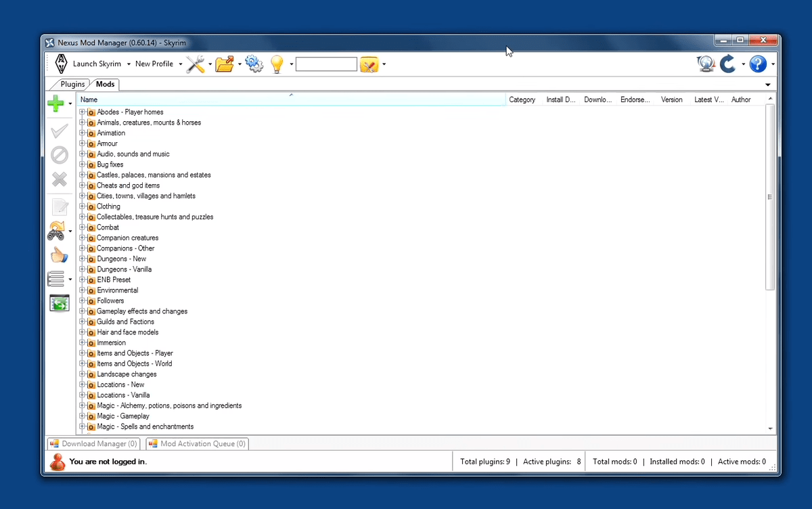
Task: Click the disable mod prohibition icon
Action: click(60, 154)
